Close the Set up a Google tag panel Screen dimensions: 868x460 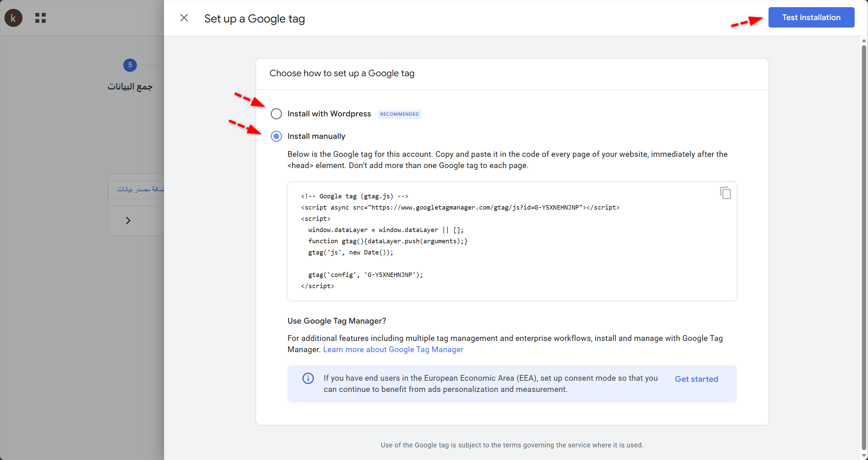point(184,18)
